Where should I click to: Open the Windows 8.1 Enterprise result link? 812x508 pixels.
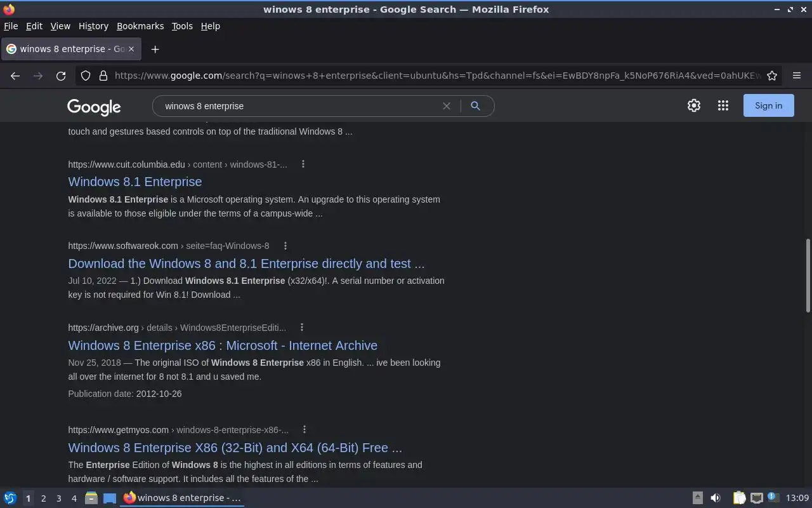click(x=135, y=182)
